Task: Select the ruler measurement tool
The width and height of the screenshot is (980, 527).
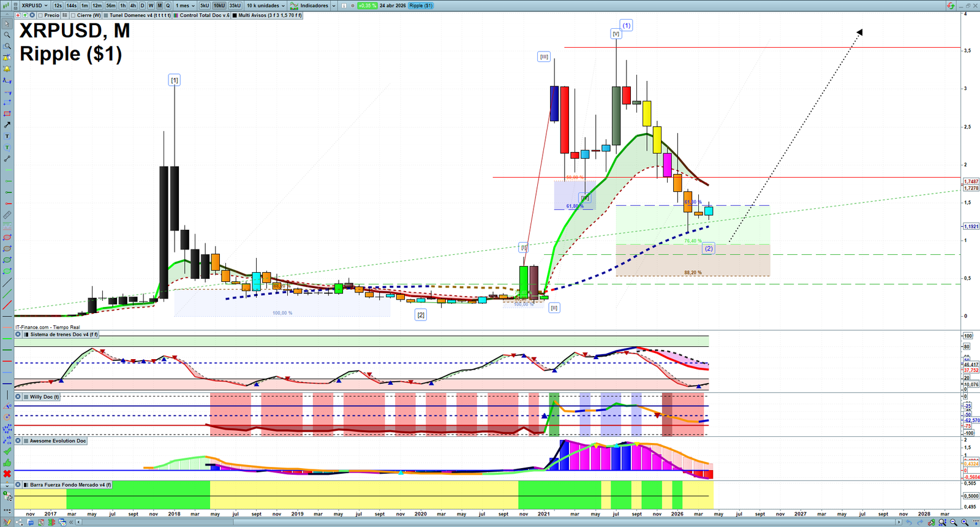Action: (7, 215)
